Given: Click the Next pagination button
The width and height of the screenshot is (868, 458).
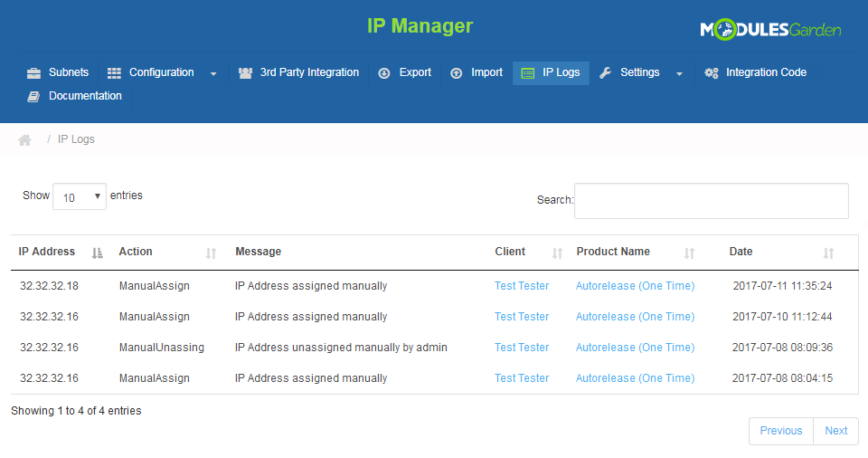Looking at the screenshot, I should (835, 431).
